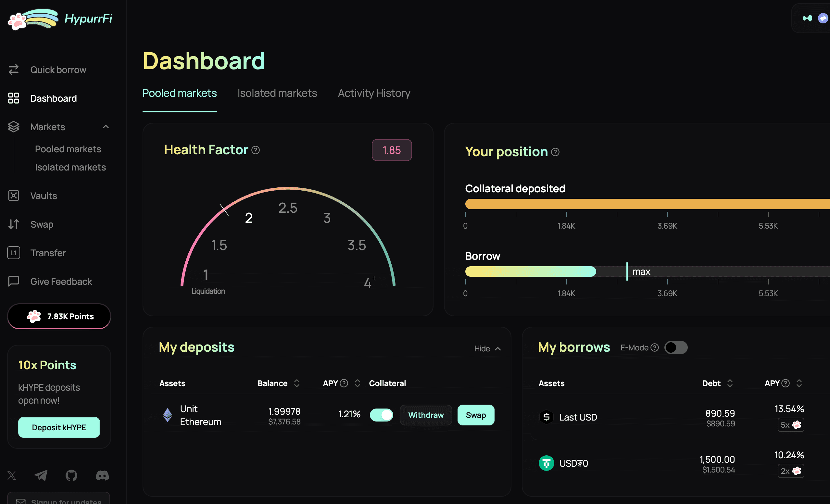830x504 pixels.
Task: Click the wallet avatar icon in top bar
Action: [823, 18]
